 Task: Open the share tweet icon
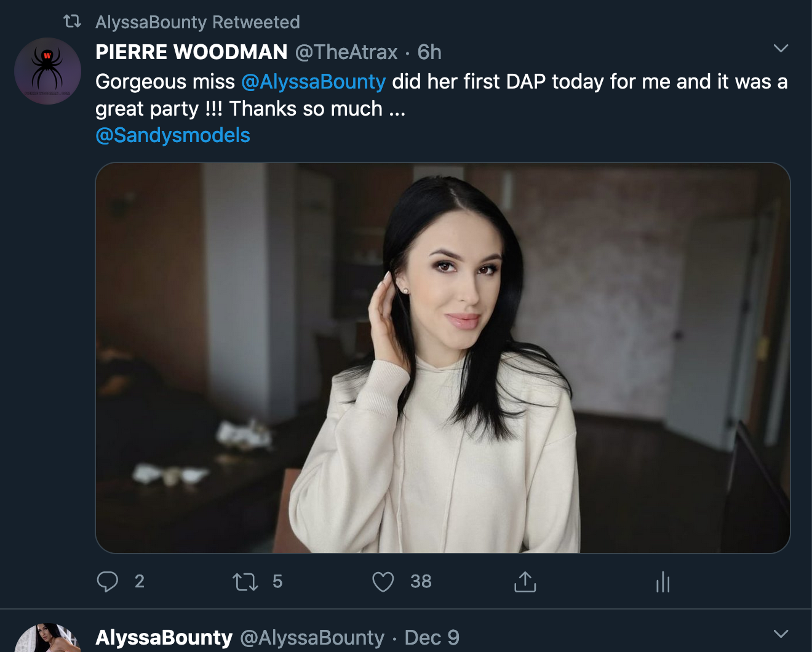click(525, 581)
